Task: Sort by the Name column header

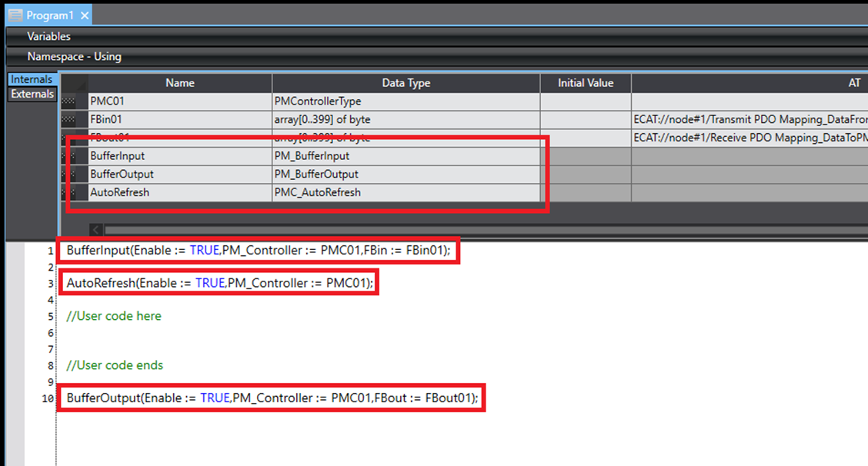Action: (180, 83)
